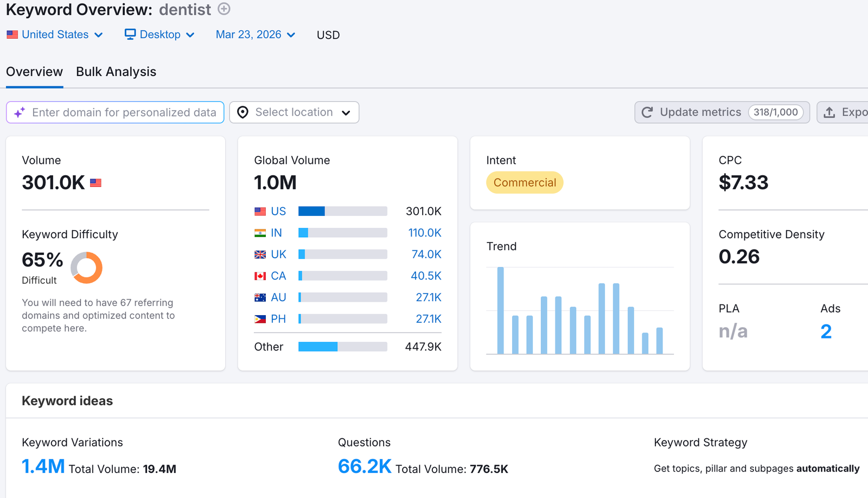
Task: Expand the Select location dropdown
Action: [x=294, y=112]
